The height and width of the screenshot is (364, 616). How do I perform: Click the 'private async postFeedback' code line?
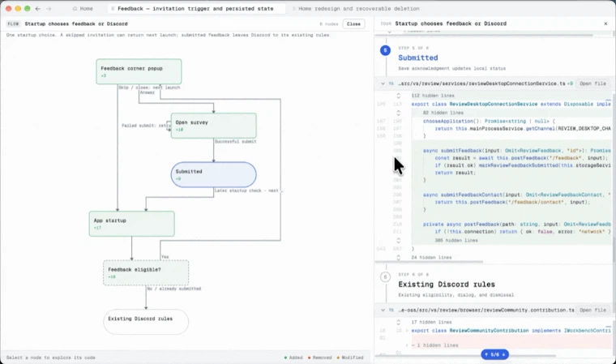coord(516,224)
